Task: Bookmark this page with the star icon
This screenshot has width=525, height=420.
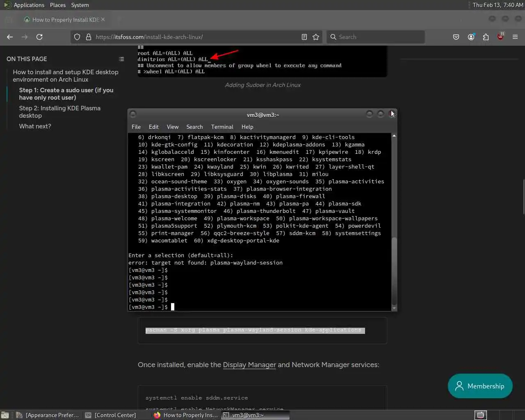Action: point(316,37)
